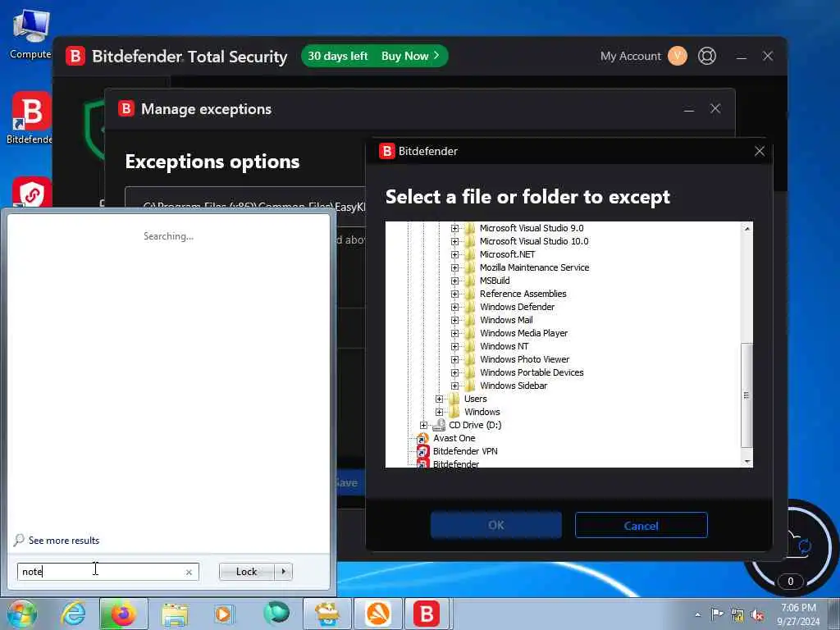Click the orange account avatar icon

point(677,56)
